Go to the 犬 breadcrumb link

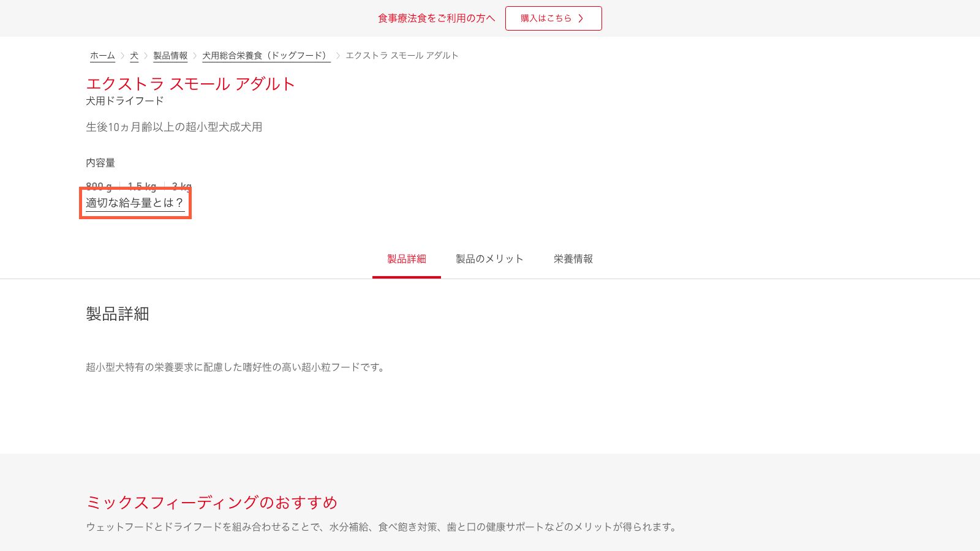(x=134, y=56)
